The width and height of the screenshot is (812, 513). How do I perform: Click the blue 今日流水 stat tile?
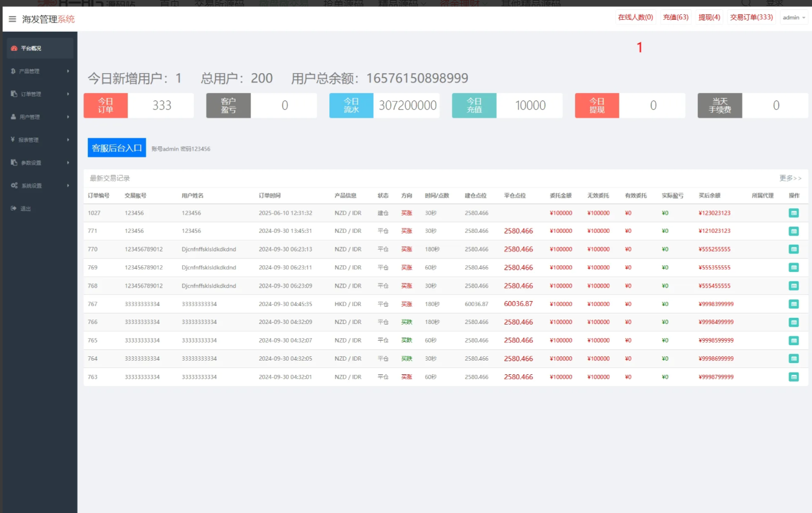(x=351, y=106)
